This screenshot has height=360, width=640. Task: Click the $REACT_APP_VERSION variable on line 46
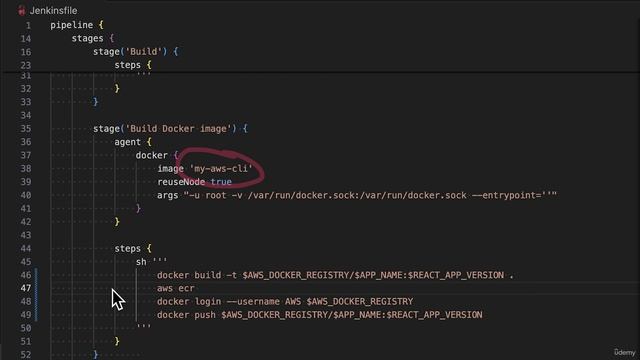[456, 276]
